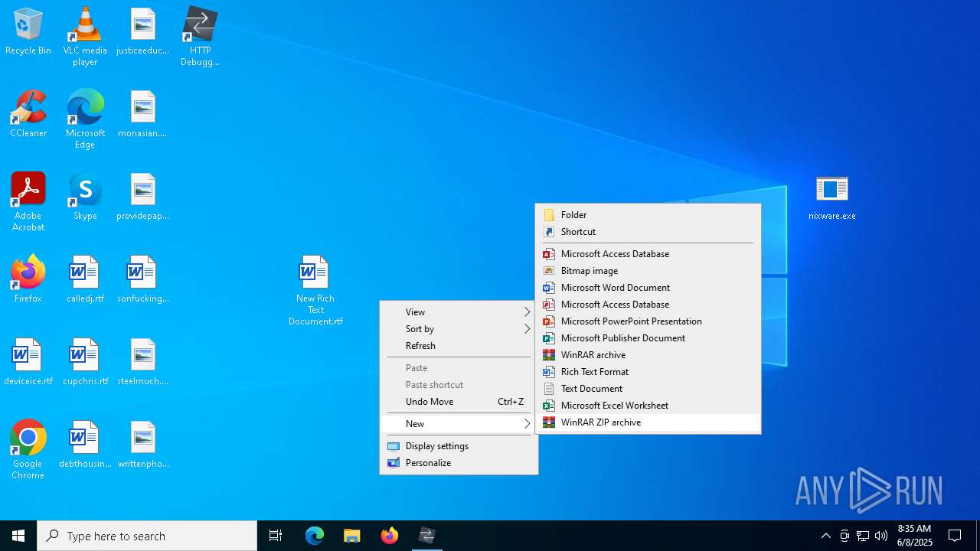The height and width of the screenshot is (551, 980).
Task: Expand the New submenu entry
Action: [x=459, y=423]
